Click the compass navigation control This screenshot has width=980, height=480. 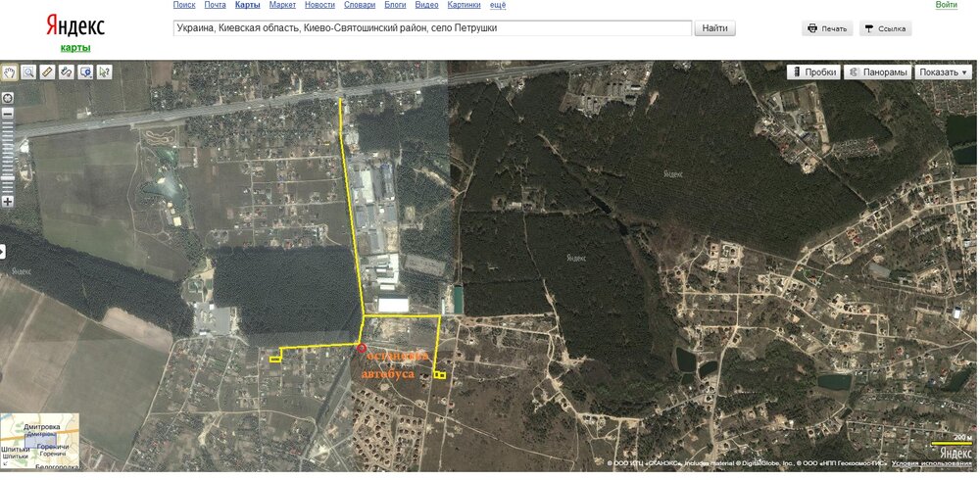tap(8, 98)
